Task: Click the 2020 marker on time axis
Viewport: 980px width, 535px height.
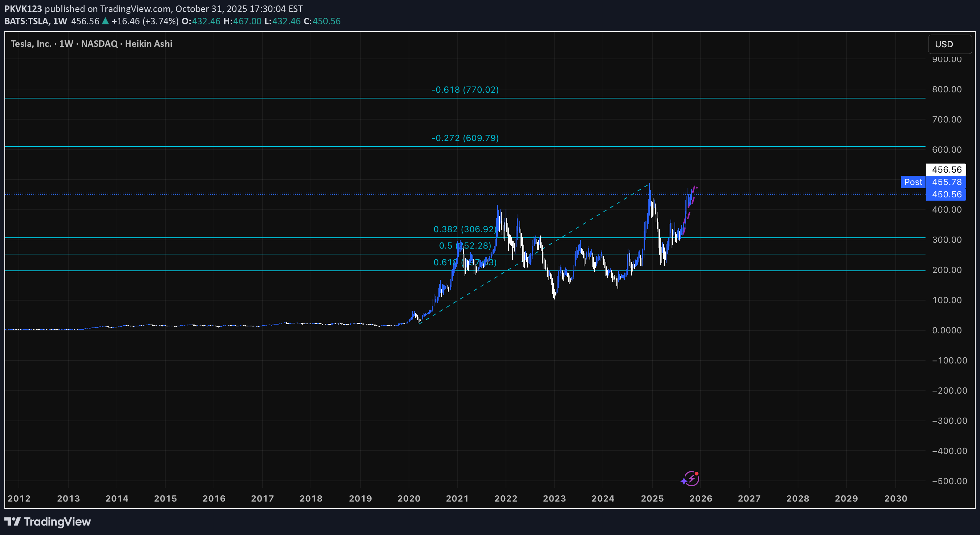Action: pos(409,498)
